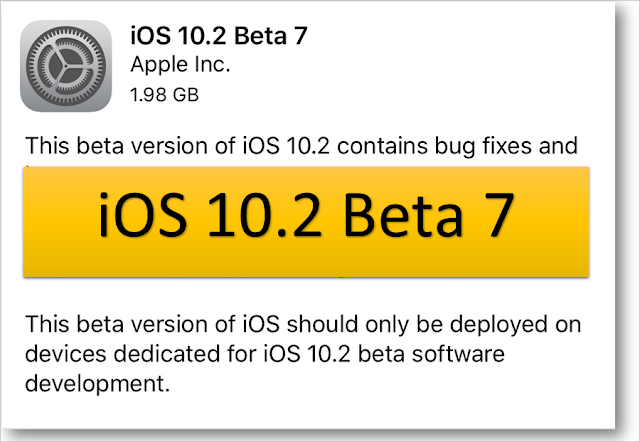
Task: Tap the yellow banner's left edge
Action: point(32,222)
